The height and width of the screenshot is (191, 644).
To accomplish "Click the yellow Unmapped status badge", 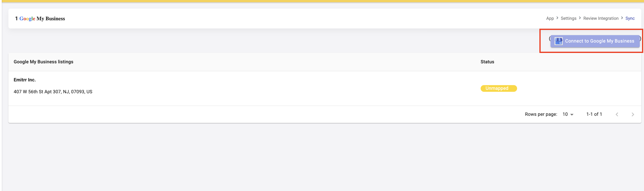I will click(x=498, y=88).
